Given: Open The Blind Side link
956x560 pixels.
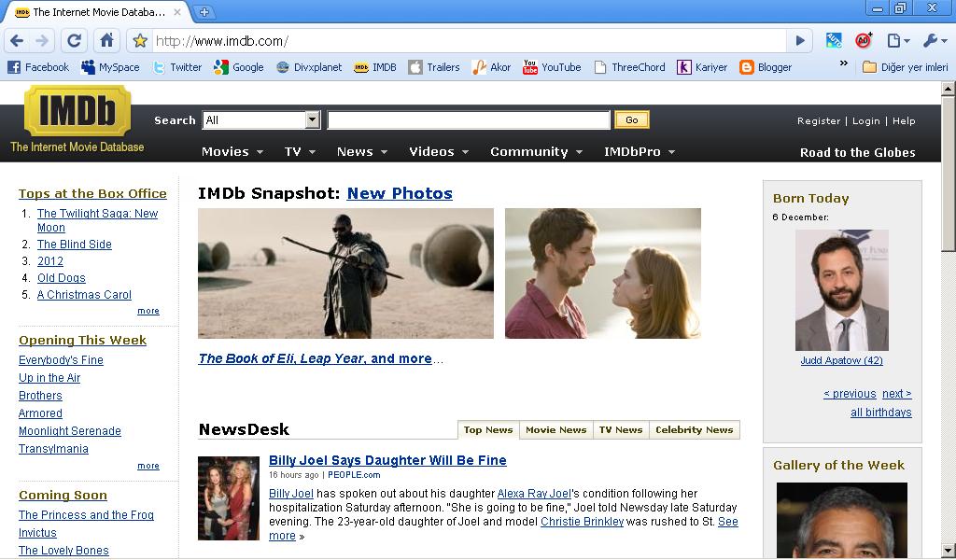Looking at the screenshot, I should coord(75,245).
